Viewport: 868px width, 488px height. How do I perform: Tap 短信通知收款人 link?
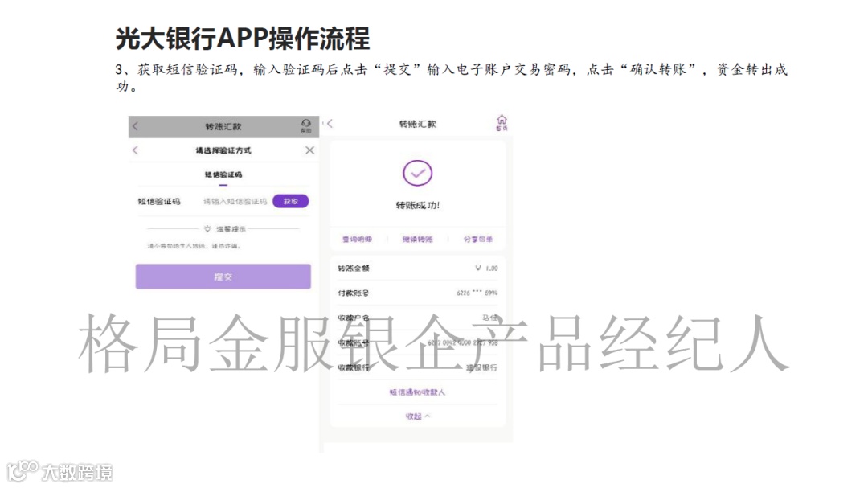coord(417,392)
